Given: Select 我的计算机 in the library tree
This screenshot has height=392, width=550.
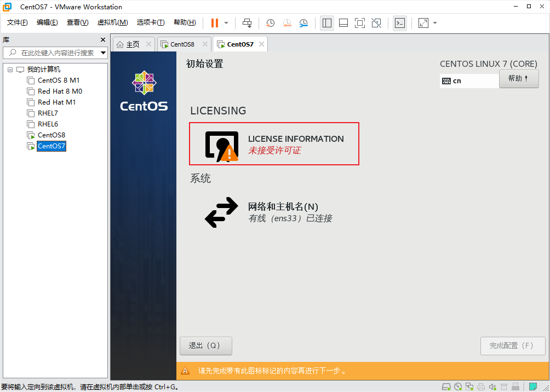Looking at the screenshot, I should [43, 70].
